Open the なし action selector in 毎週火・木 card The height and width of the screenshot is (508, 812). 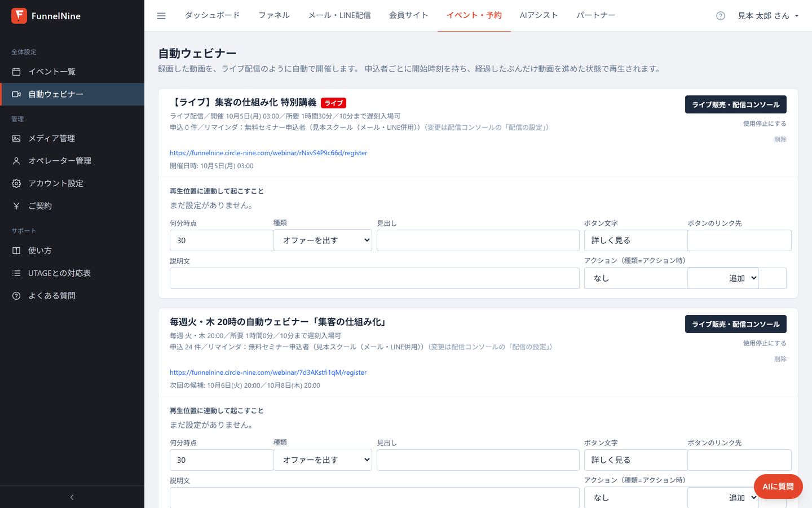636,498
